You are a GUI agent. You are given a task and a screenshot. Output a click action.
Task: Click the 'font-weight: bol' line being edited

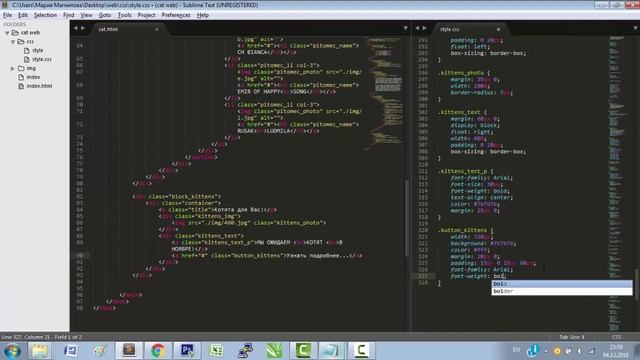point(478,276)
